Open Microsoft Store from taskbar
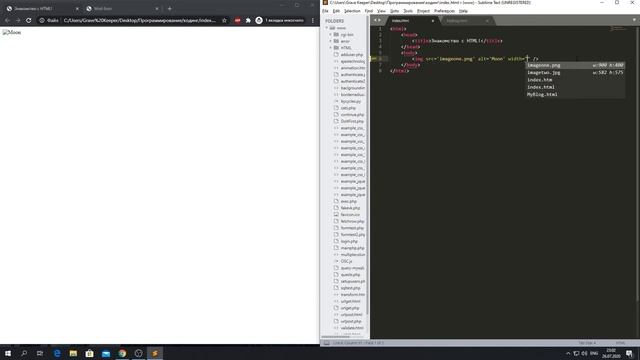This screenshot has width=640, height=360. tap(89, 353)
